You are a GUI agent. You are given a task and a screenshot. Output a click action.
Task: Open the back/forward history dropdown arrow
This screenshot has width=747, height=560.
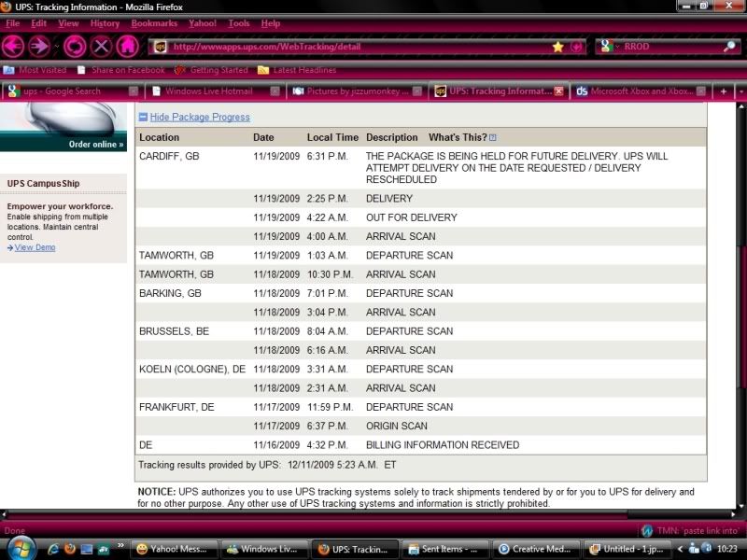[56, 47]
